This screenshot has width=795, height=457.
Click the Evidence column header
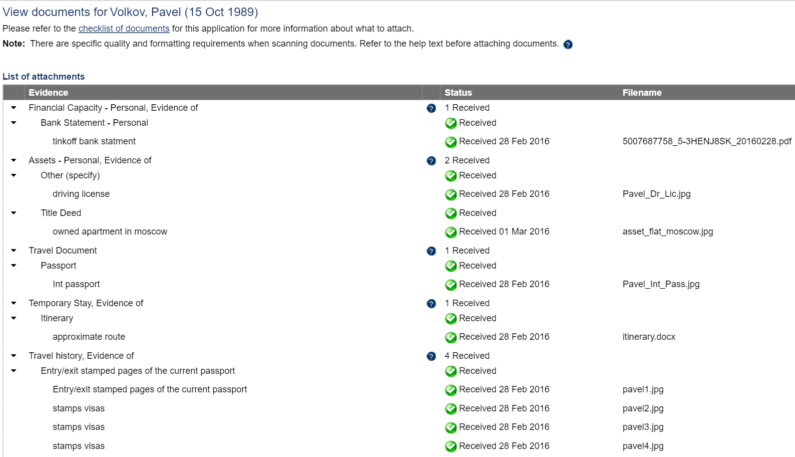tap(48, 92)
